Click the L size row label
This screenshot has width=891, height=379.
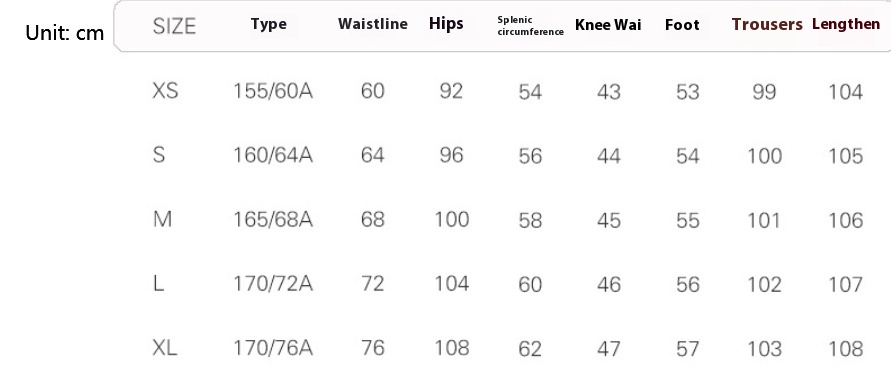point(159,284)
